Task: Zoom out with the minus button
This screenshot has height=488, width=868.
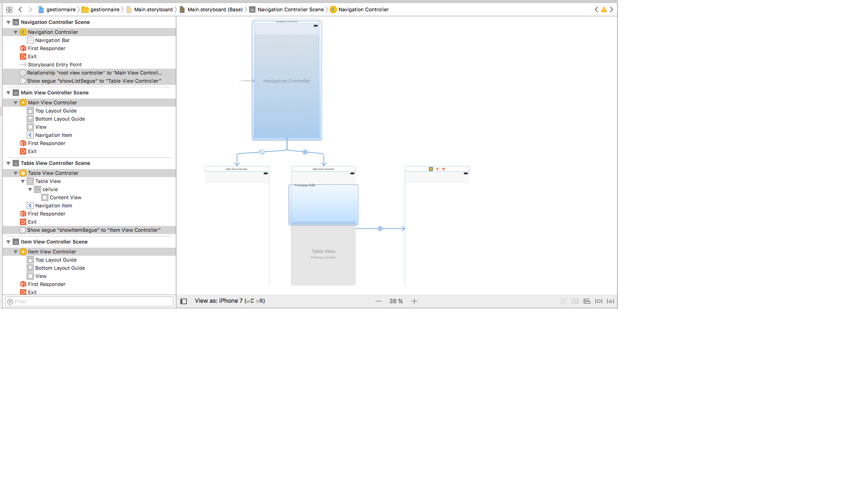Action: 378,301
